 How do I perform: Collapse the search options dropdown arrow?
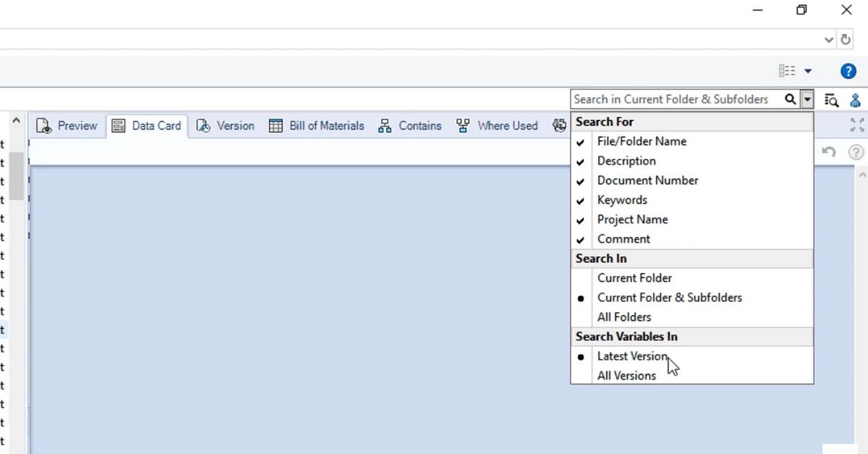(808, 100)
